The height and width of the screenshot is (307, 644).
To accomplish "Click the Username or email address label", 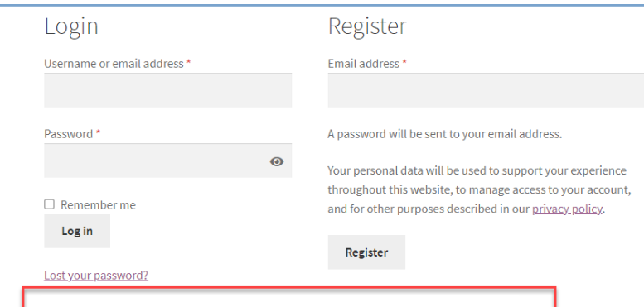I will [x=114, y=64].
